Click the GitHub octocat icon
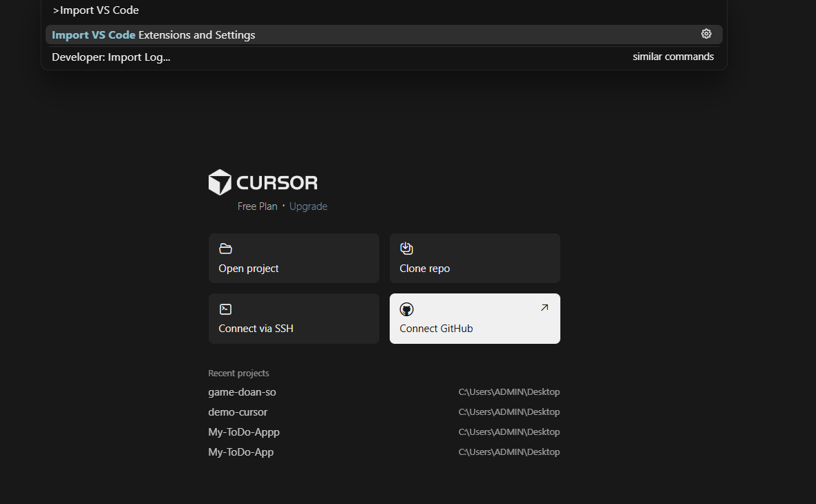The height and width of the screenshot is (504, 816). click(x=406, y=309)
